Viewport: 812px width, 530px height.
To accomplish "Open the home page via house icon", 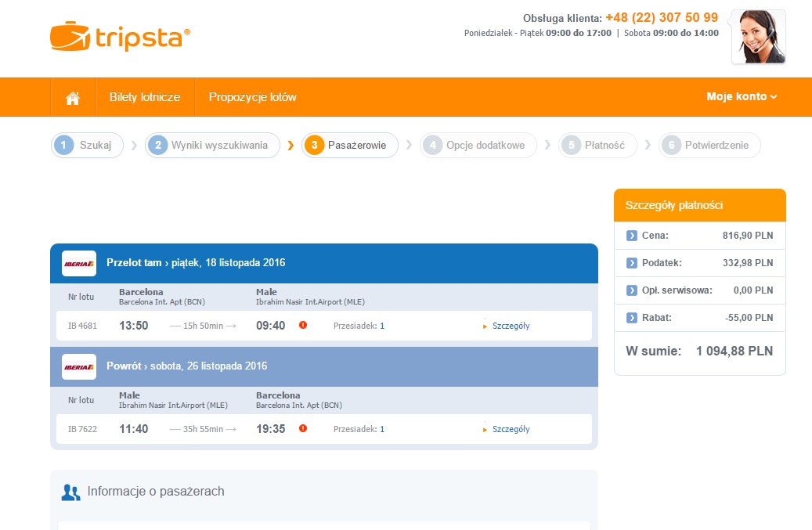I will (x=73, y=97).
